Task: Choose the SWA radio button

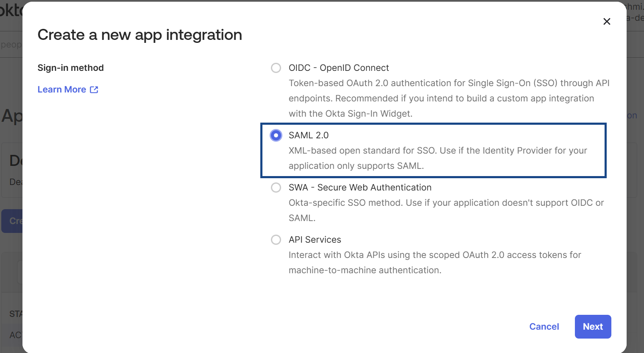Action: coord(276,188)
